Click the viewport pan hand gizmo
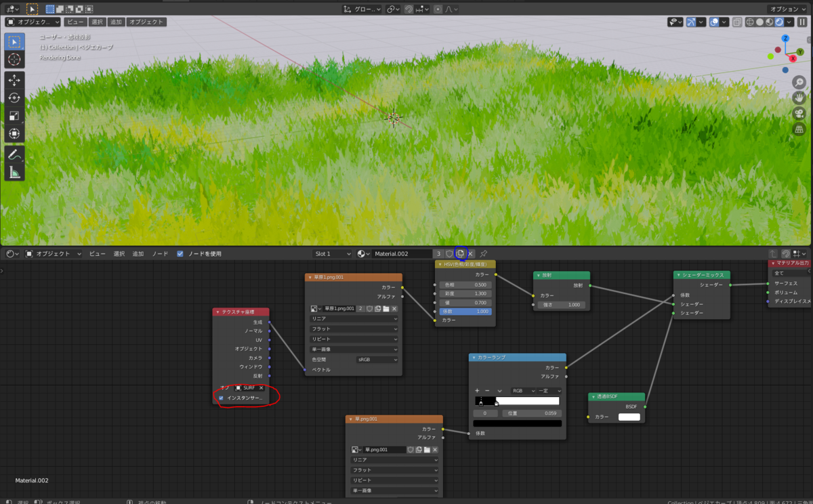Image resolution: width=813 pixels, height=504 pixels. (799, 98)
